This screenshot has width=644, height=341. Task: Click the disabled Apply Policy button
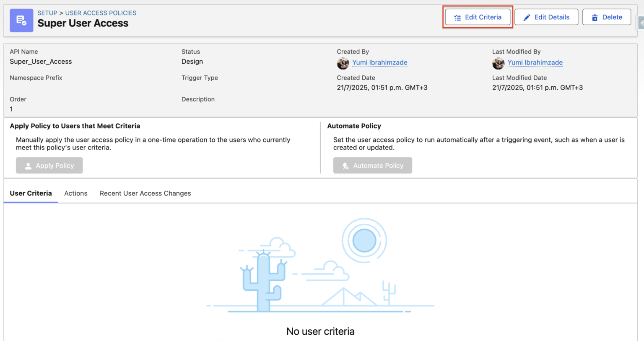(49, 165)
